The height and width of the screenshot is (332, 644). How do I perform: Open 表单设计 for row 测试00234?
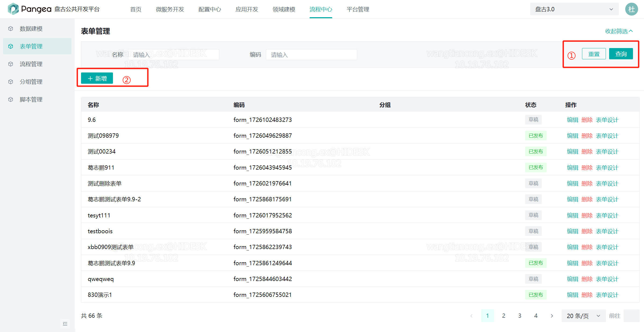(607, 151)
